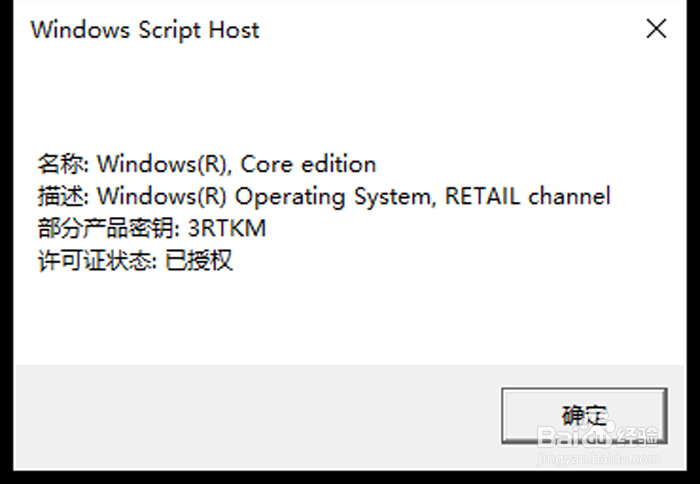Click the partial product key 3RTKM
Viewport: 700px width, 484px height.
[x=227, y=229]
